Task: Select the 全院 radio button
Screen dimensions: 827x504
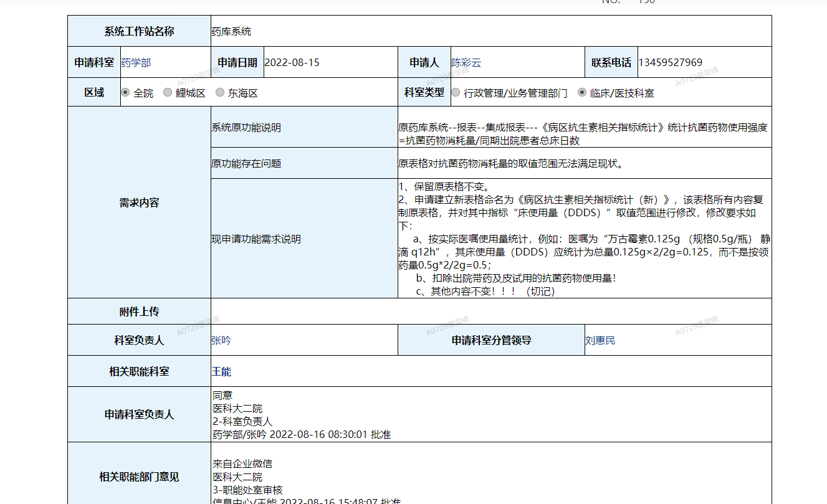Action: (x=125, y=93)
